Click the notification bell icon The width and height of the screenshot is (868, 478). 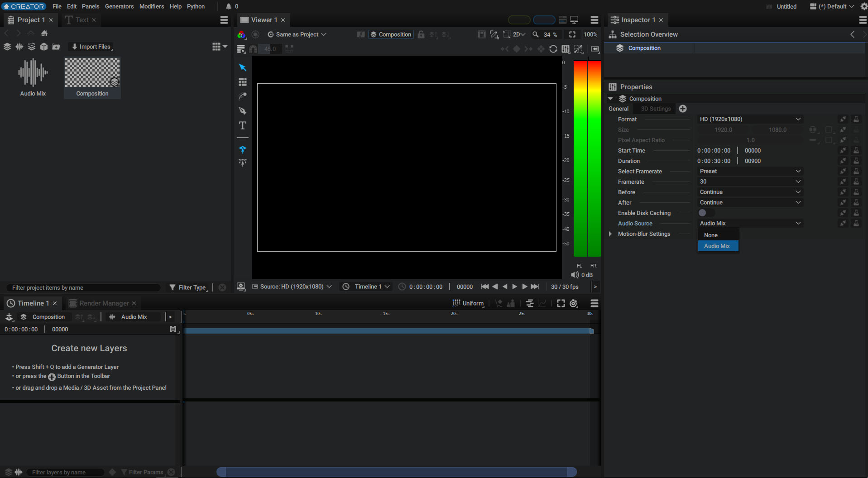[x=229, y=6]
